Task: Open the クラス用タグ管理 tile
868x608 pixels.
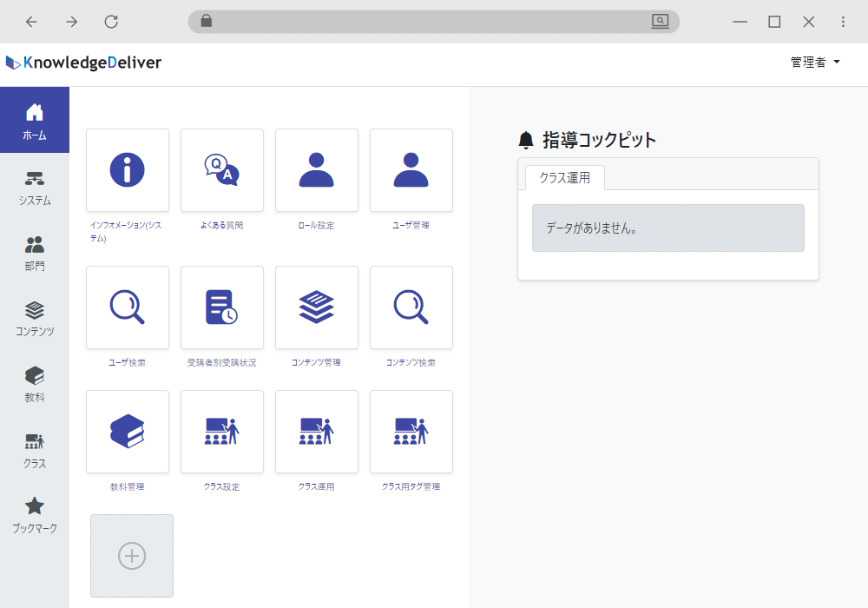Action: pyautogui.click(x=411, y=432)
